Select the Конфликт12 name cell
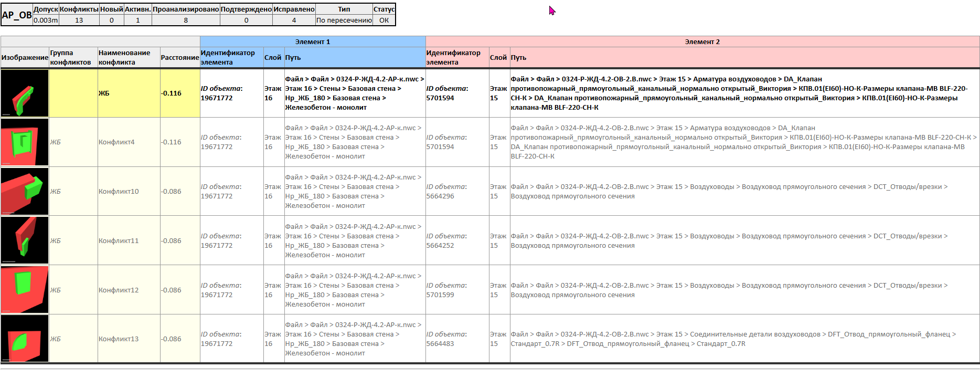 click(129, 290)
